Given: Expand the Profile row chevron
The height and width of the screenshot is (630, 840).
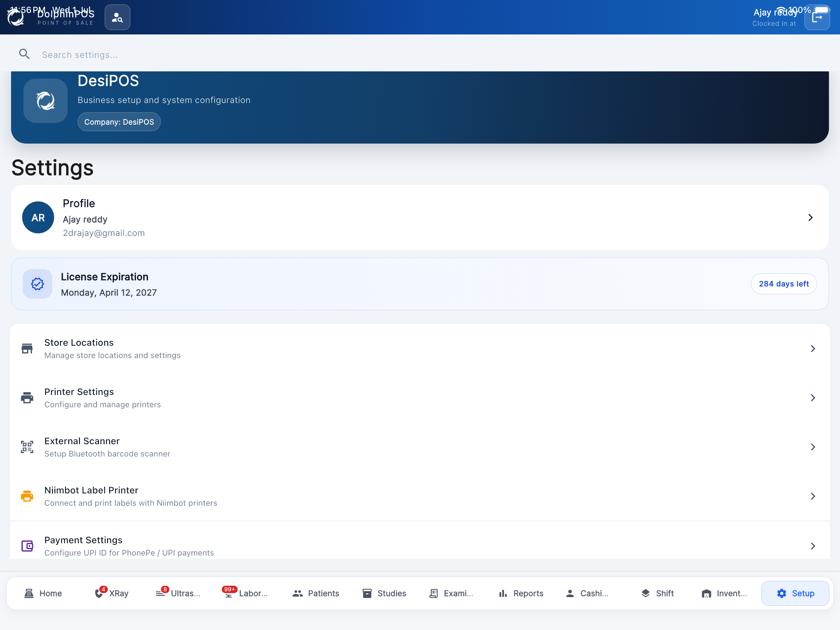Looking at the screenshot, I should 810,217.
